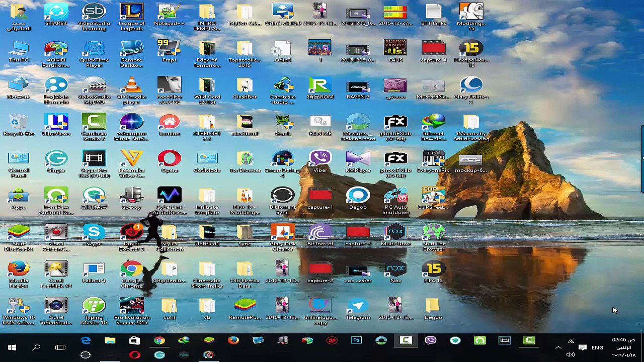
Task: Select the Skype desktop icon
Action: pyautogui.click(x=94, y=235)
